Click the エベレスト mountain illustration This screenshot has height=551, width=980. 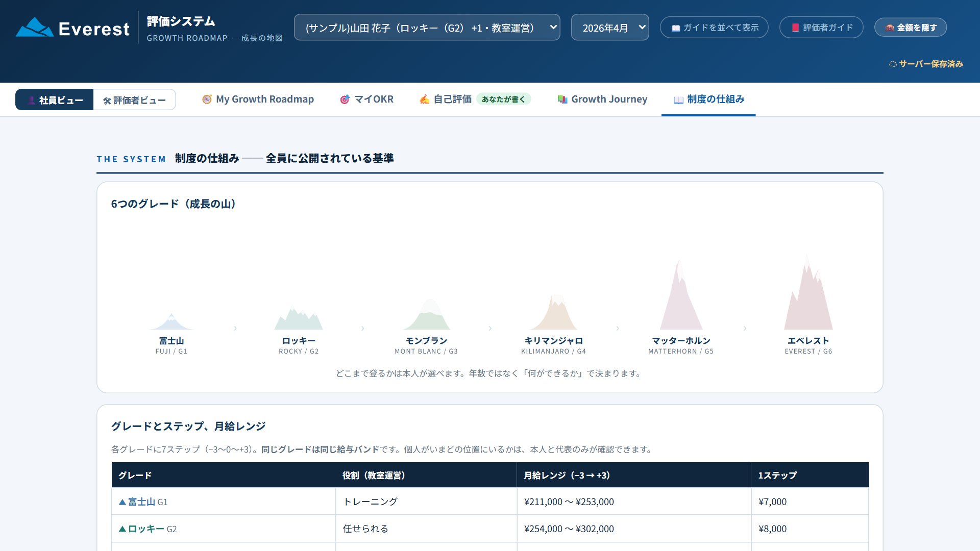click(x=808, y=292)
